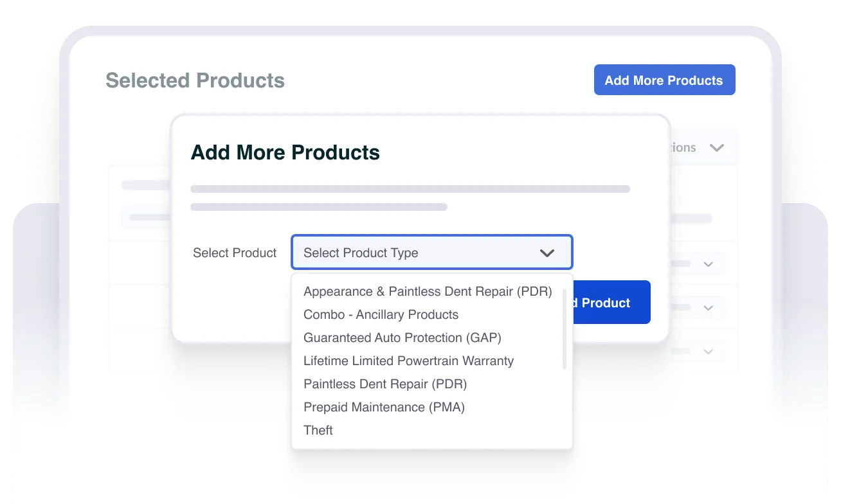
Task: Click the Add More Products dialog title
Action: (285, 153)
